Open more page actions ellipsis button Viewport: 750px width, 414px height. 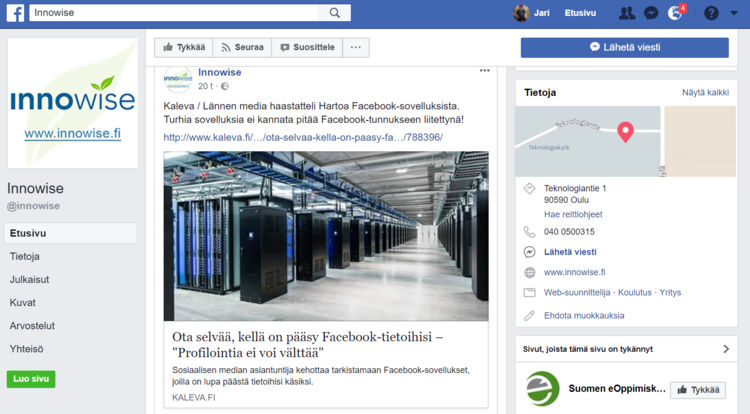(356, 47)
